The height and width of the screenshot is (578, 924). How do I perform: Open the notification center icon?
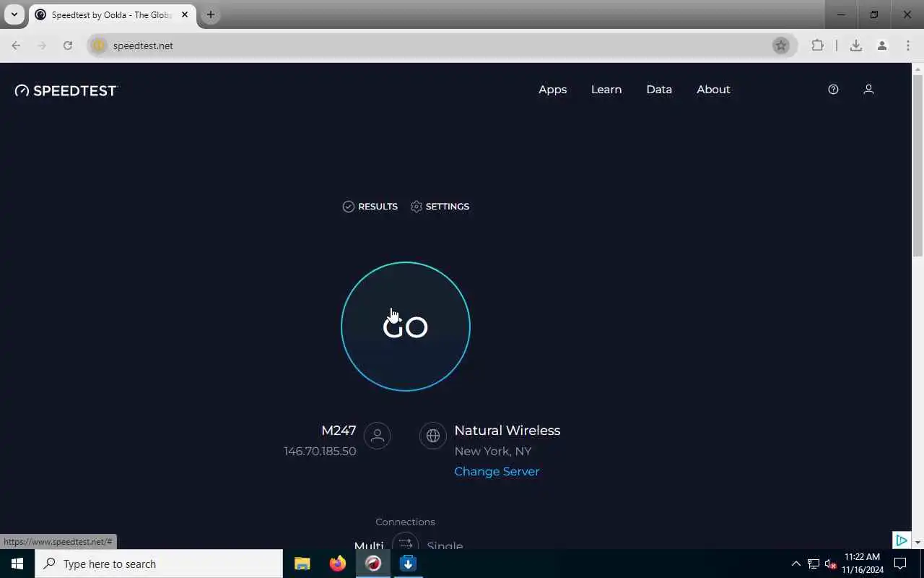tap(900, 564)
